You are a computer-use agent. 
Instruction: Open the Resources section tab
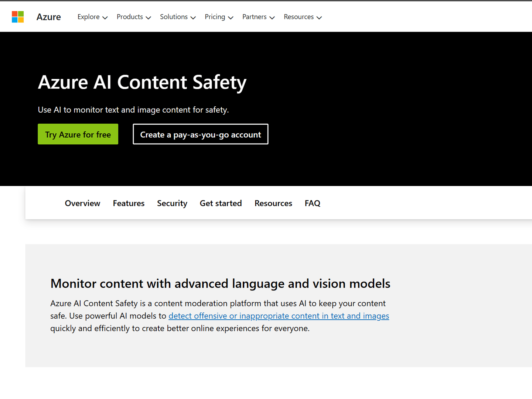(273, 203)
